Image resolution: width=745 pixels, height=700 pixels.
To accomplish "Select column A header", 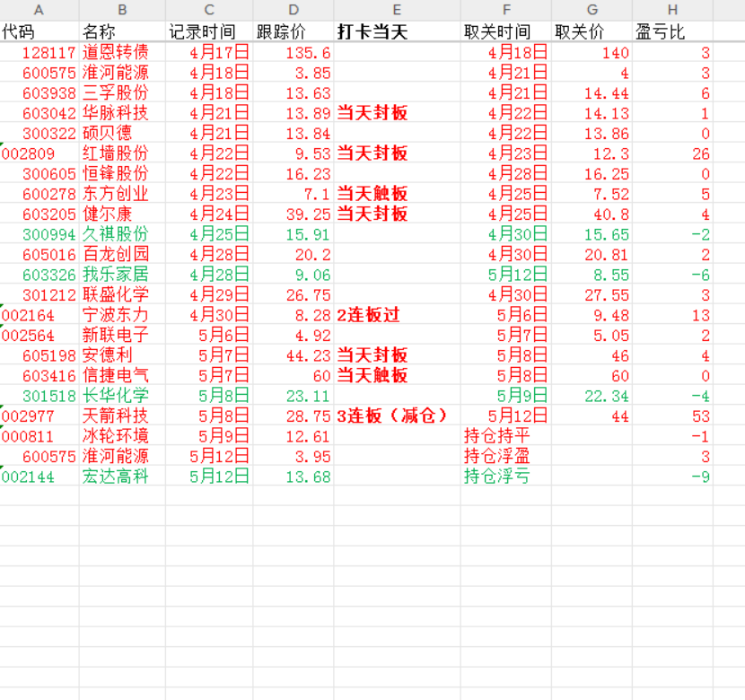I will (39, 10).
